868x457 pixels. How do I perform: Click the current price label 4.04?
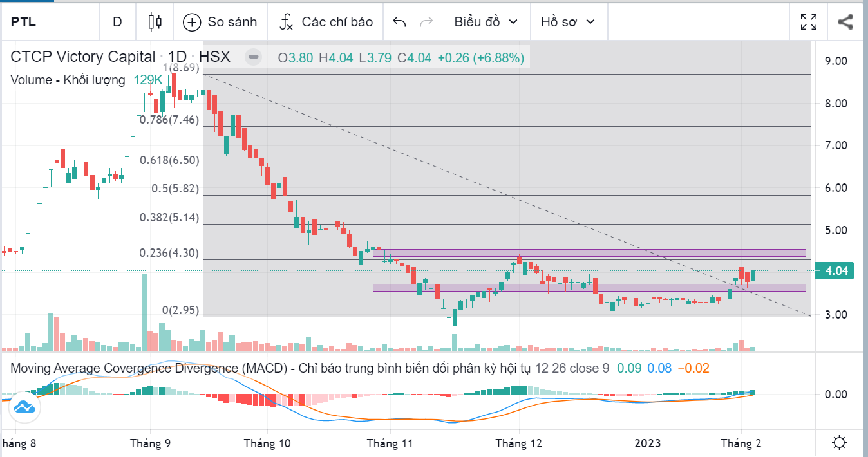click(834, 272)
